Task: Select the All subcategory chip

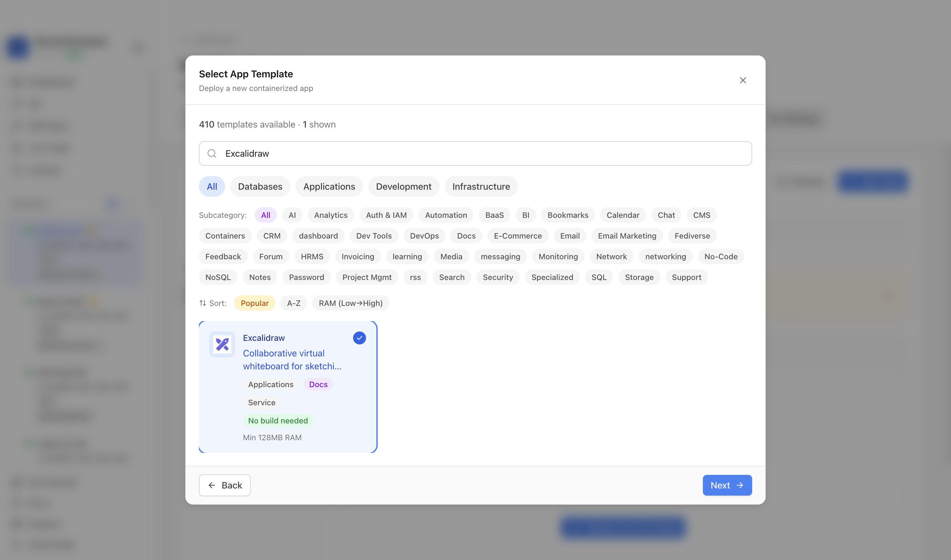Action: pyautogui.click(x=266, y=215)
